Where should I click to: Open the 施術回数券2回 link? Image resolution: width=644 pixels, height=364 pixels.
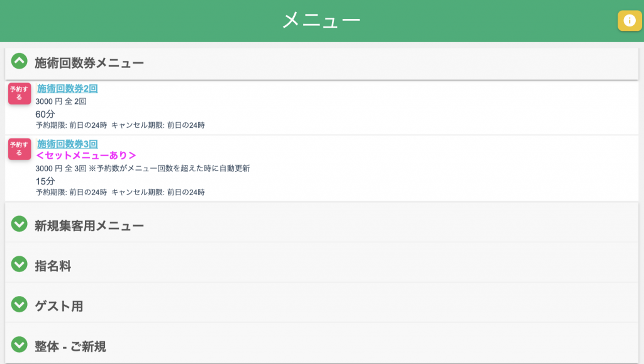(x=67, y=89)
